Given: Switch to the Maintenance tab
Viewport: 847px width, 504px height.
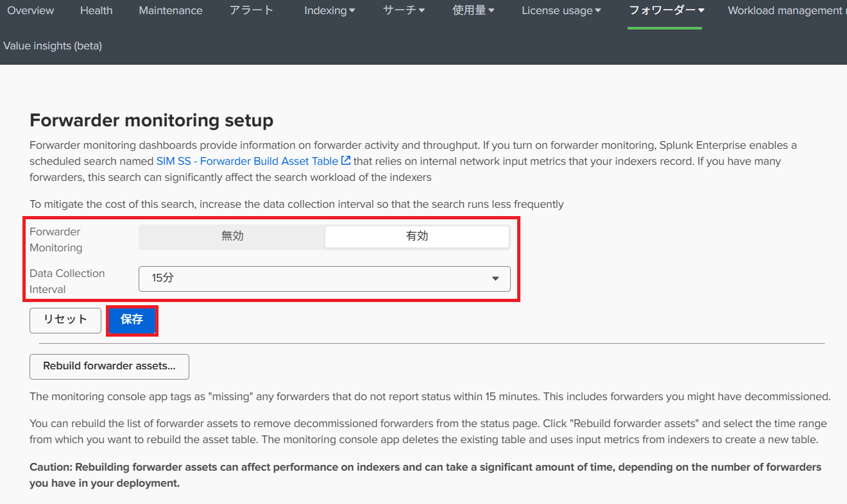Looking at the screenshot, I should (x=171, y=11).
